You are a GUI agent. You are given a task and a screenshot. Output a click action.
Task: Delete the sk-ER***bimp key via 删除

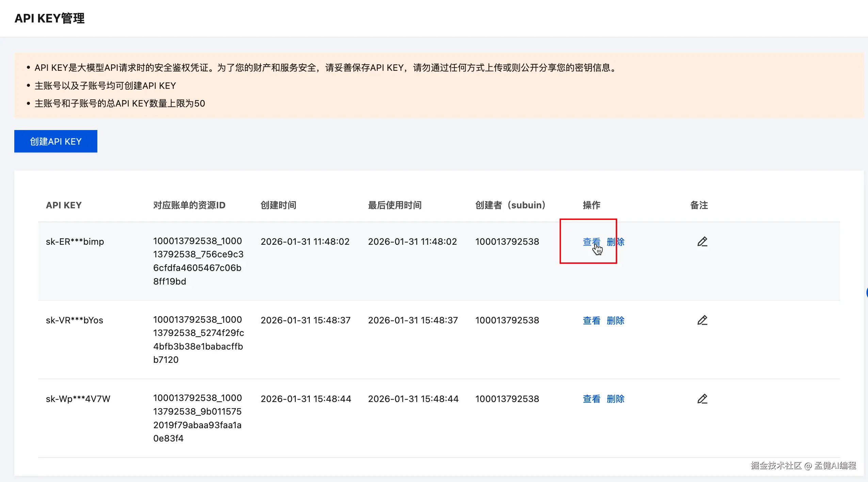(615, 242)
